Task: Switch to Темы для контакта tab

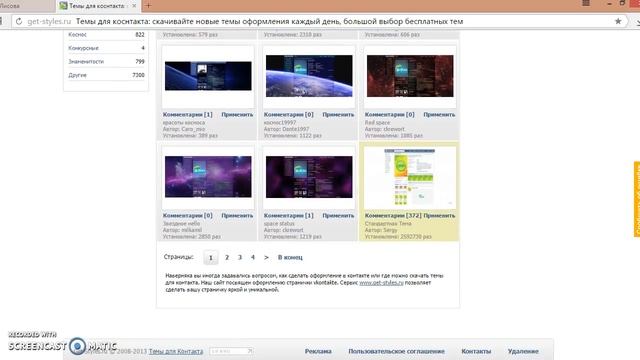Action: point(96,6)
